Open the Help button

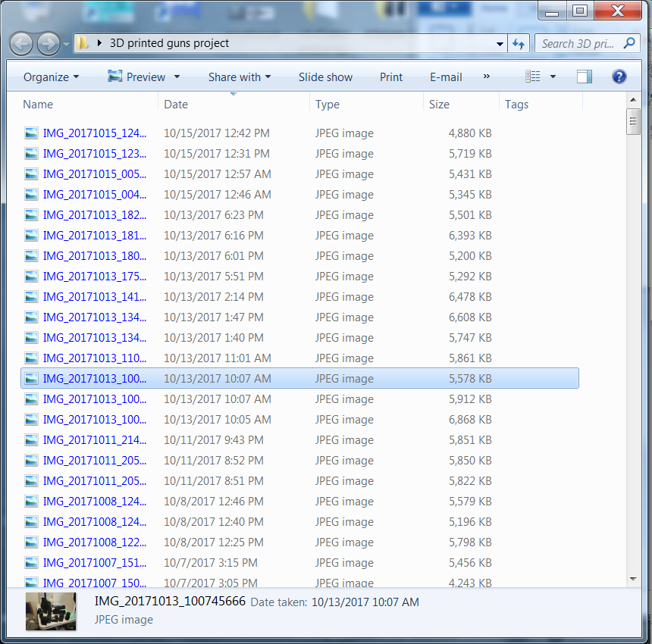pyautogui.click(x=619, y=77)
